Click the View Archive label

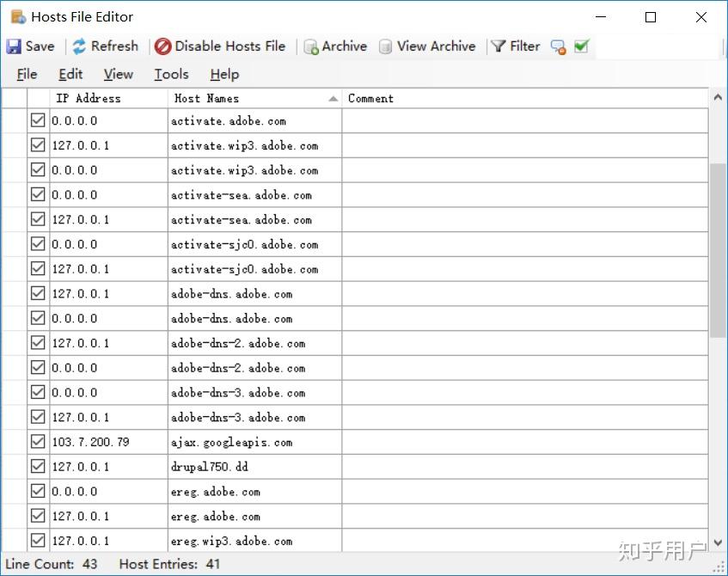click(x=436, y=46)
